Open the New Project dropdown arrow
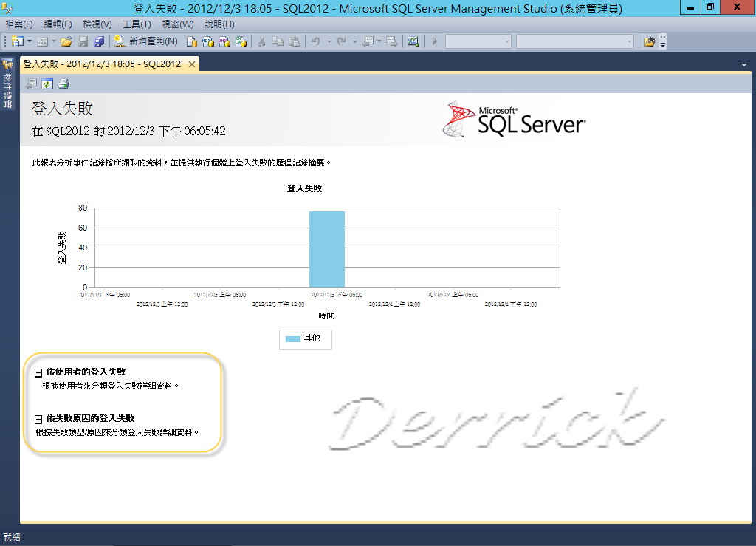The width and height of the screenshot is (756, 546). point(30,42)
